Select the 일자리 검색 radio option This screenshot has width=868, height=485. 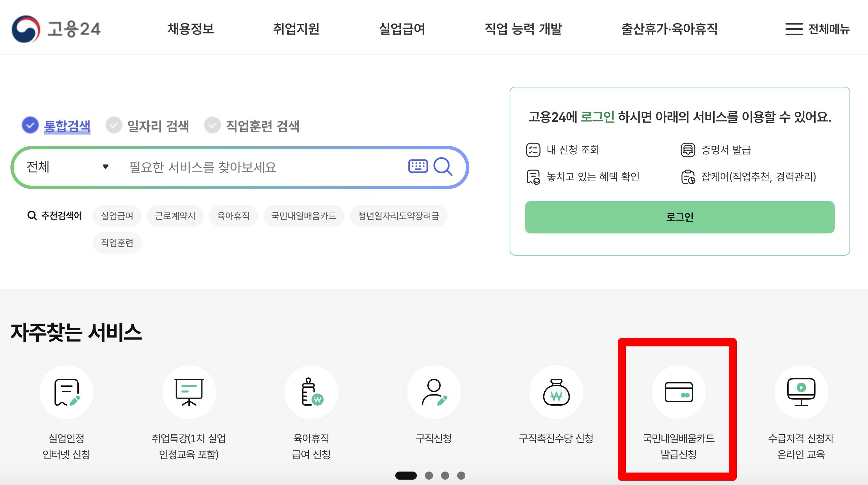tap(114, 125)
